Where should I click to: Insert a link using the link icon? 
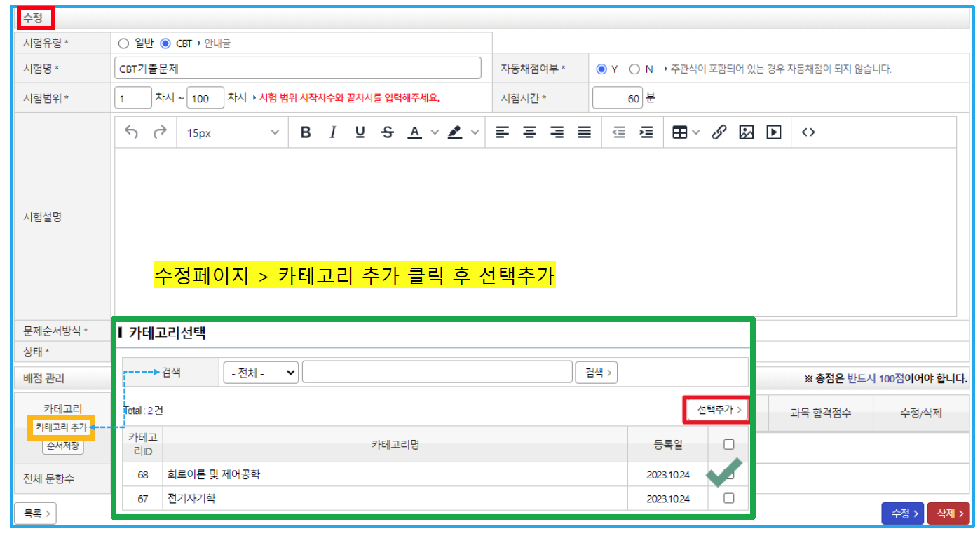tap(719, 132)
